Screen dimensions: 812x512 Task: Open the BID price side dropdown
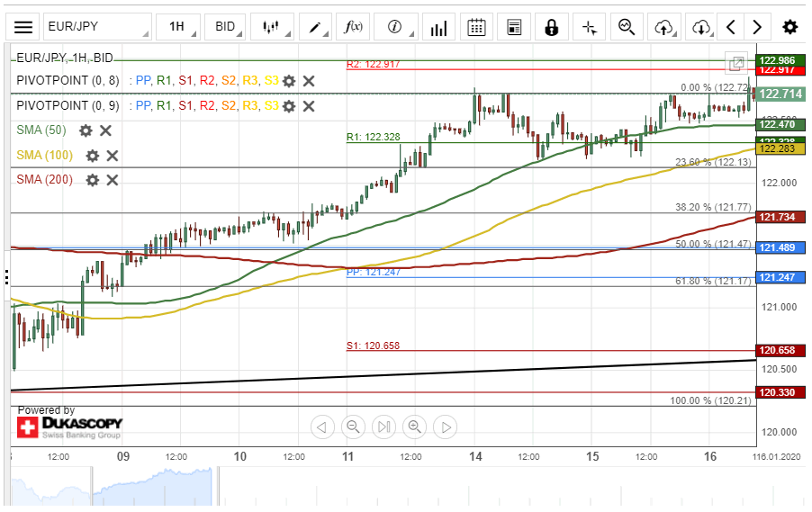click(225, 27)
